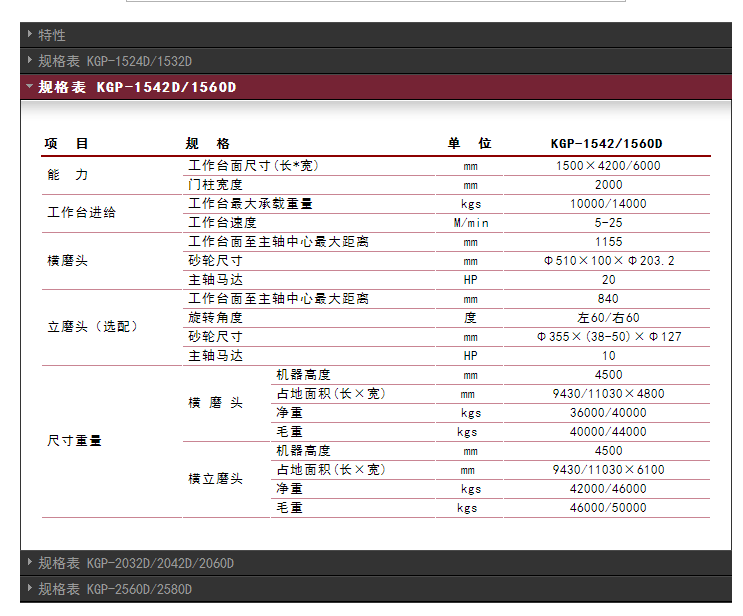The height and width of the screenshot is (616, 743).
Task: Click the 工作台最大承载重量 row label
Action: click(x=250, y=204)
